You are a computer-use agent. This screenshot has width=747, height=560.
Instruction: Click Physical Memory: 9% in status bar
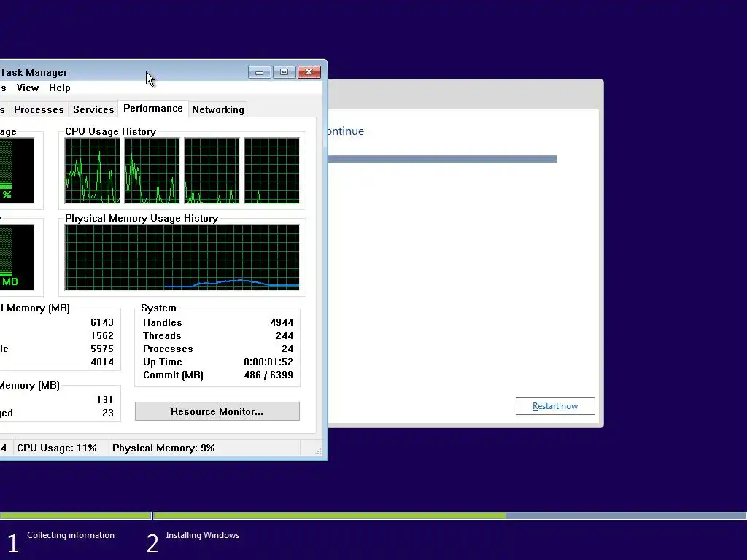point(163,448)
